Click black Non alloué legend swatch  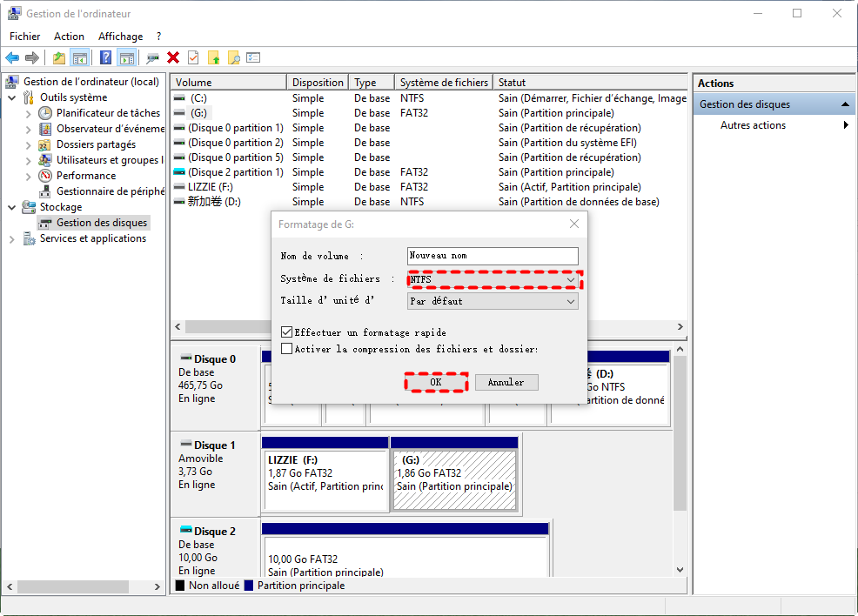[x=179, y=586]
